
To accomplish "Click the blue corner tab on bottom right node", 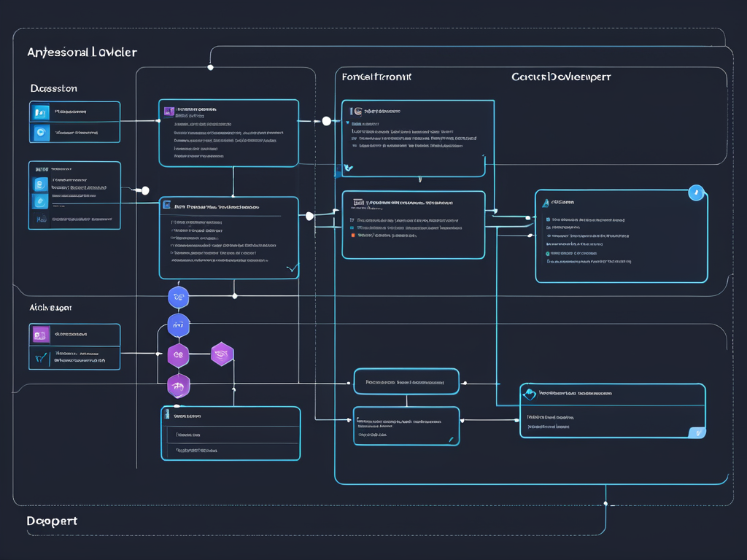I will tap(697, 432).
